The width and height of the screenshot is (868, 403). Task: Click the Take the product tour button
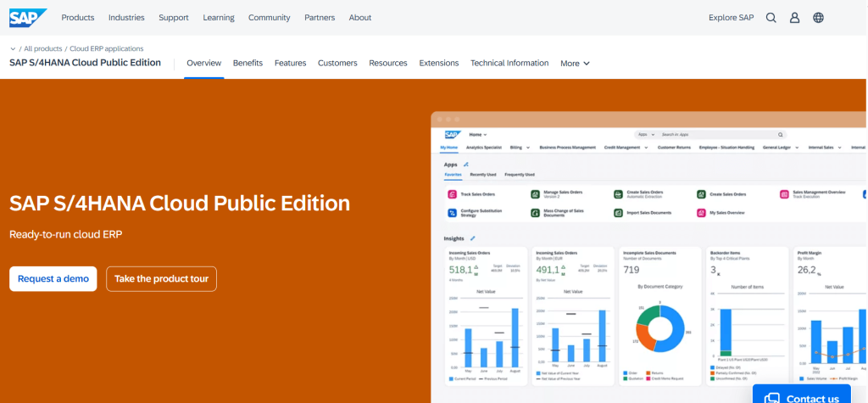[161, 279]
